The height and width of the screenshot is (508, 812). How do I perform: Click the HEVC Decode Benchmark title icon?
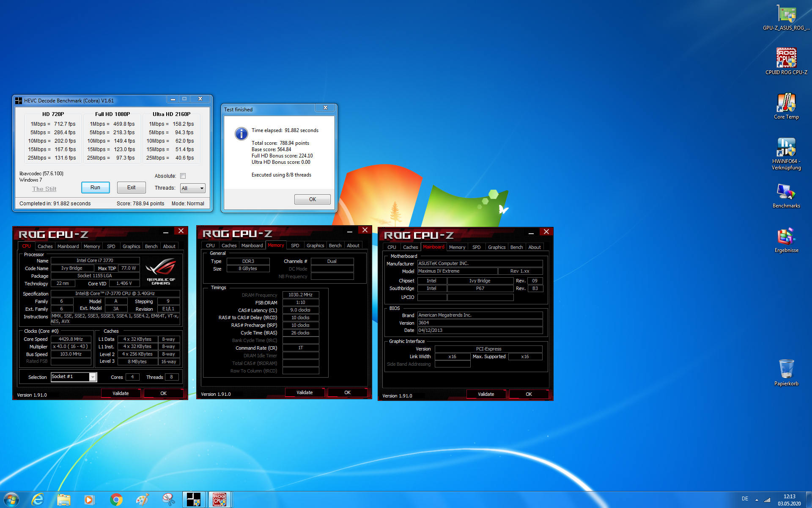(x=19, y=101)
